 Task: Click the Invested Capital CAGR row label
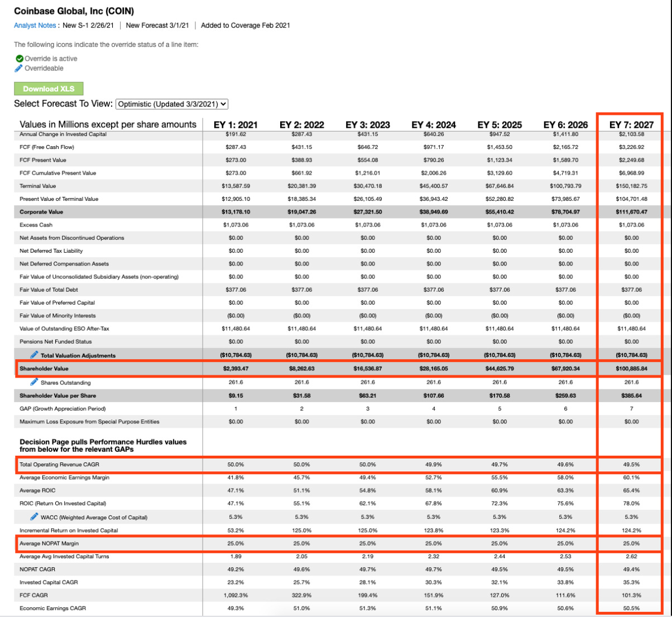(x=49, y=582)
